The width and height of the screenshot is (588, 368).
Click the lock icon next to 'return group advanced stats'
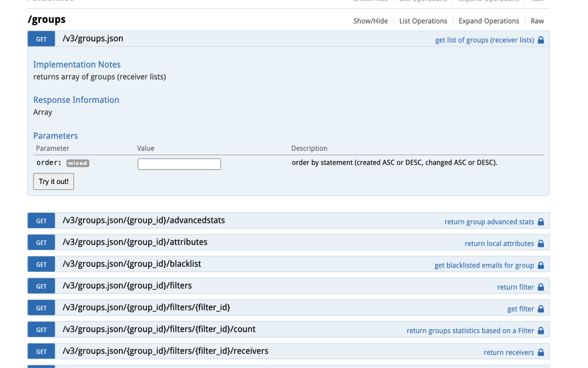541,222
